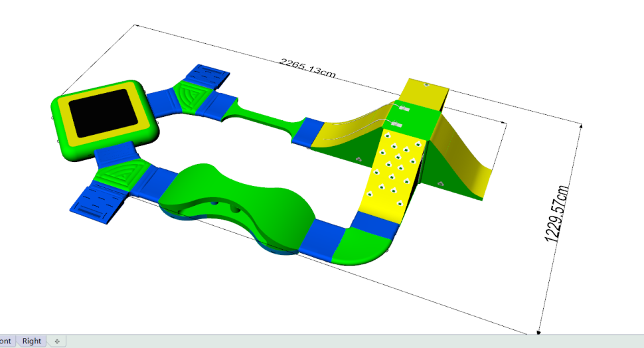Viewport: 644px width, 348px height.
Task: Switch to the Right viewport tab
Action: [31, 341]
